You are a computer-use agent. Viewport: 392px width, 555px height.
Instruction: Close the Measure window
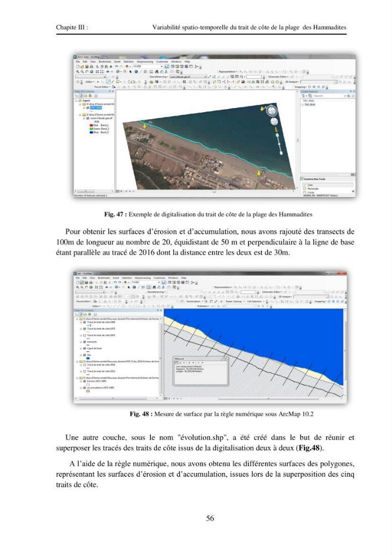[225, 359]
